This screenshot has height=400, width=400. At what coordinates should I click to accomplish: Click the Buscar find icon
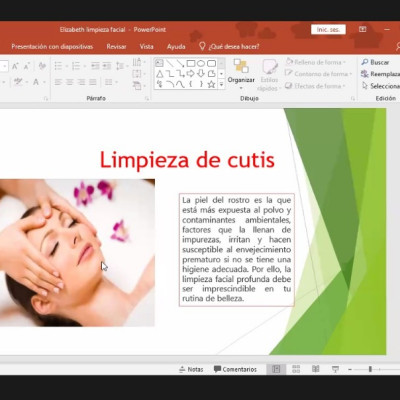[x=365, y=62]
